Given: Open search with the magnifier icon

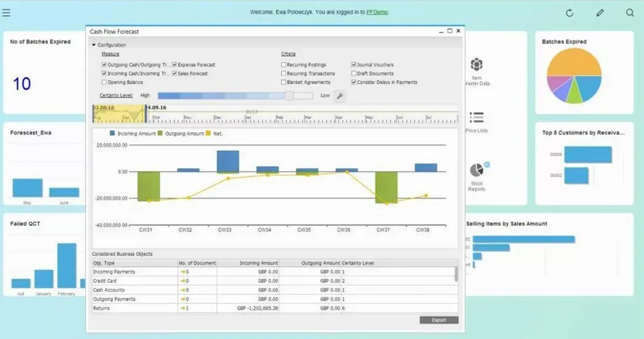Looking at the screenshot, I should pos(630,13).
